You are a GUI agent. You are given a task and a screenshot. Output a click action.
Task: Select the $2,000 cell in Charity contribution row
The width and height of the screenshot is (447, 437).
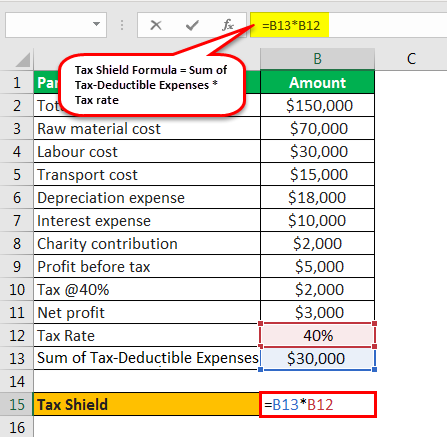click(317, 243)
